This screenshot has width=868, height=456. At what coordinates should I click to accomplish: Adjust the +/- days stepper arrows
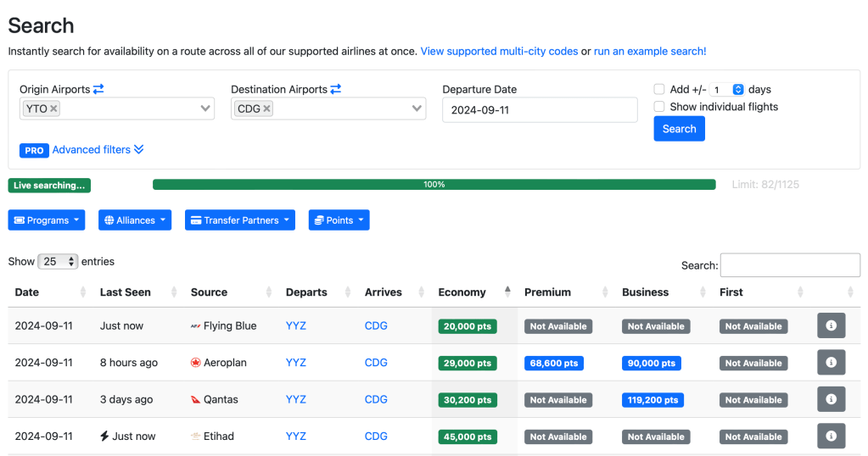[737, 89]
